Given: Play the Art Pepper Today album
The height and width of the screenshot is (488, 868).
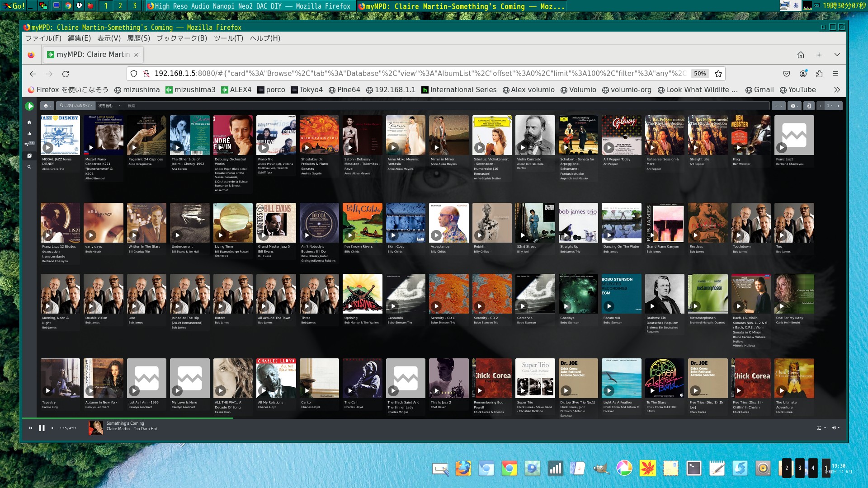Looking at the screenshot, I should pos(609,148).
